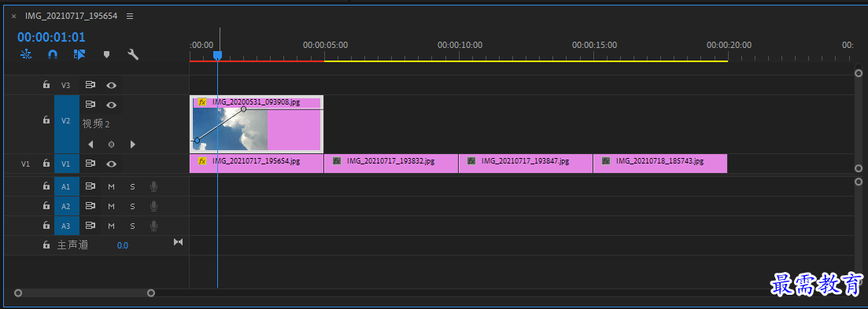This screenshot has width=868, height=309.
Task: Click the 00:00:01:01 playhead timecode
Action: point(51,37)
